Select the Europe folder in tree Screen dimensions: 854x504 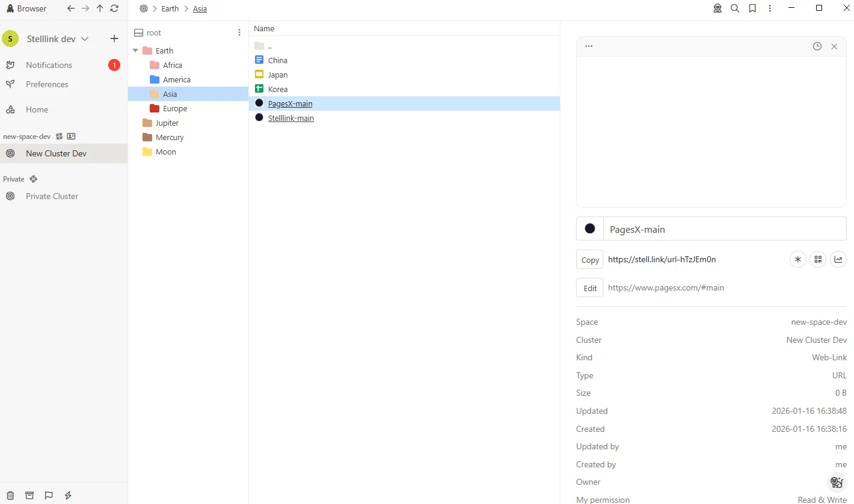coord(174,108)
